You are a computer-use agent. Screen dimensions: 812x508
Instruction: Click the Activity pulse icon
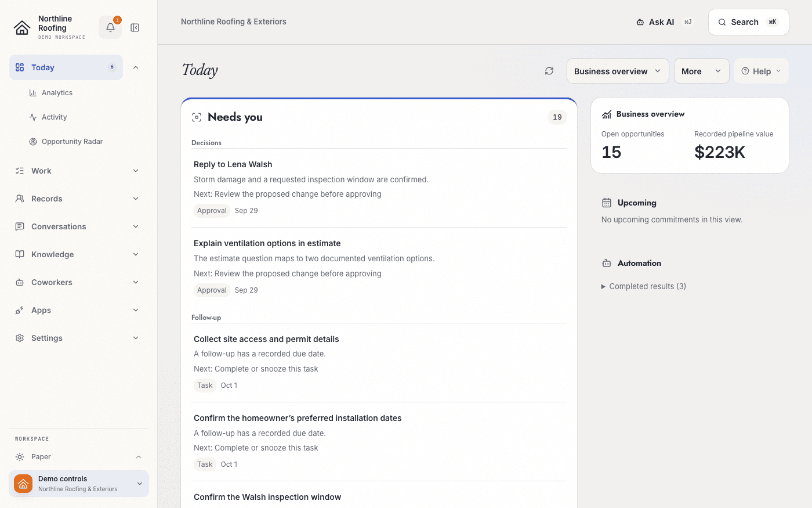[x=33, y=117]
